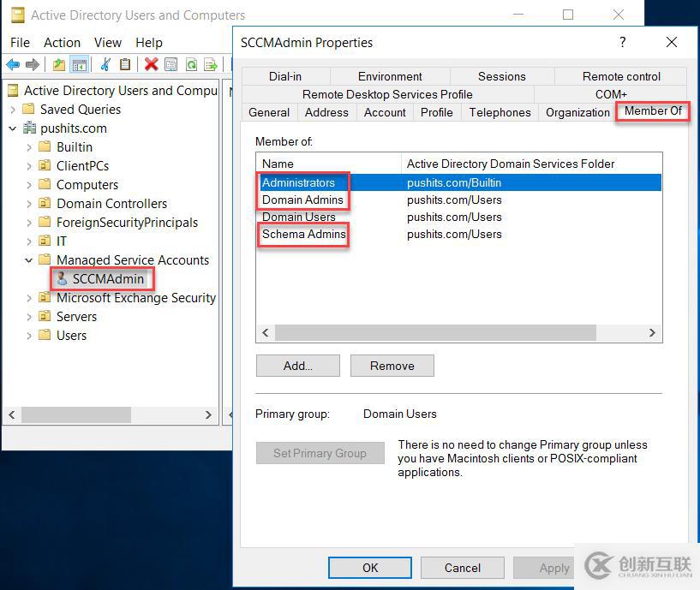Open the Dial-in tab
Screen dimensions: 700x590
[x=285, y=76]
